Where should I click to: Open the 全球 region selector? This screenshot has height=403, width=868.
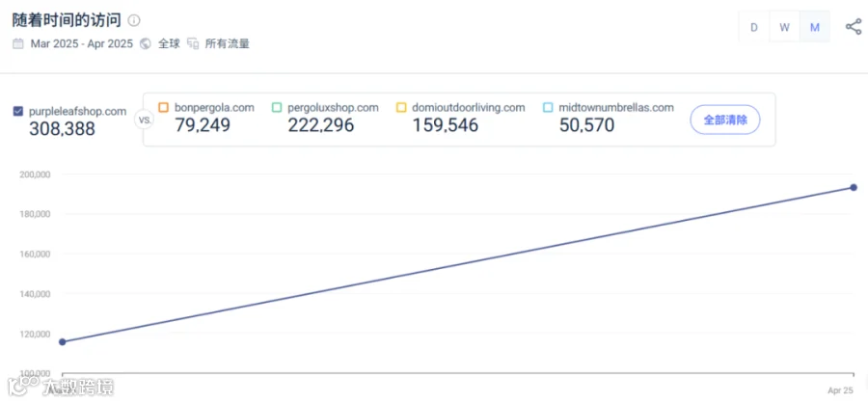[x=169, y=43]
